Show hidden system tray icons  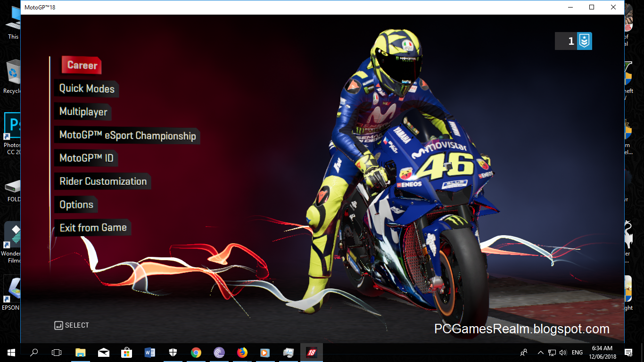(540, 353)
